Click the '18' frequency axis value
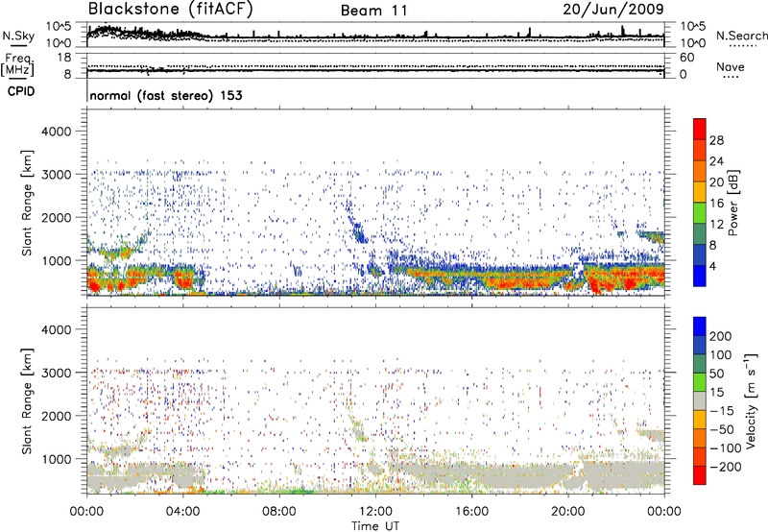The width and height of the screenshot is (768, 532). [x=64, y=58]
